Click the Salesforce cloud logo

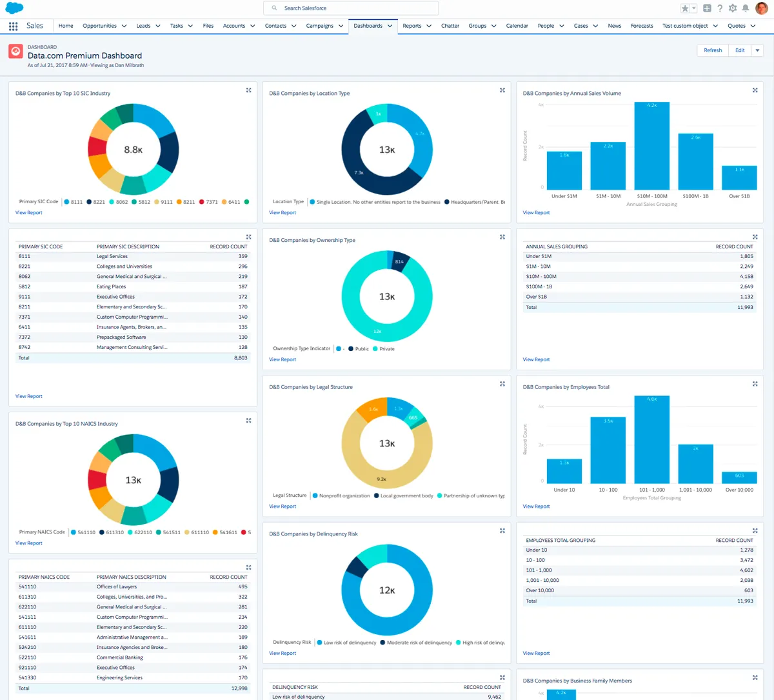coord(14,8)
